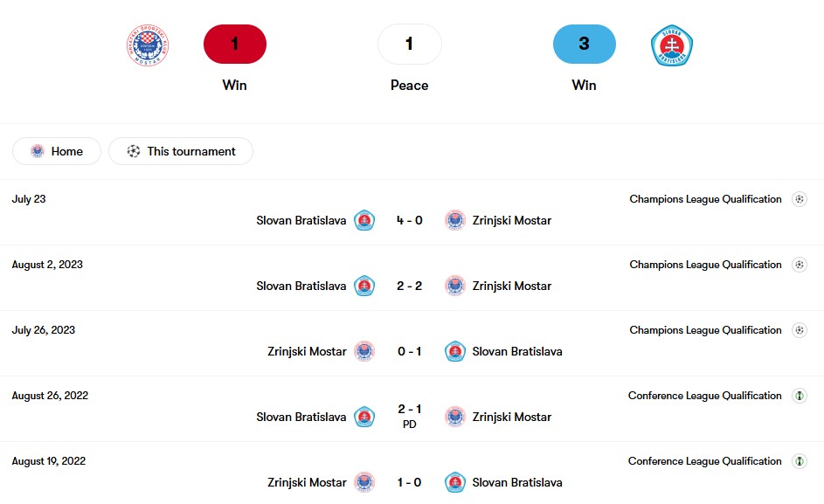
Task: Select the red 1 Win pill
Action: (x=235, y=45)
